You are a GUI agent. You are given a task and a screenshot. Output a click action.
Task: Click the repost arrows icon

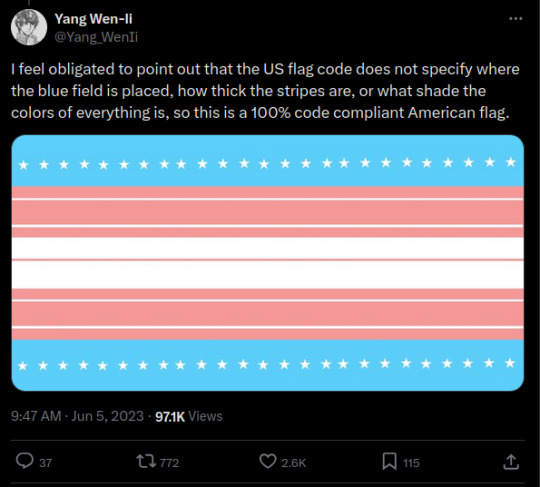click(x=146, y=461)
